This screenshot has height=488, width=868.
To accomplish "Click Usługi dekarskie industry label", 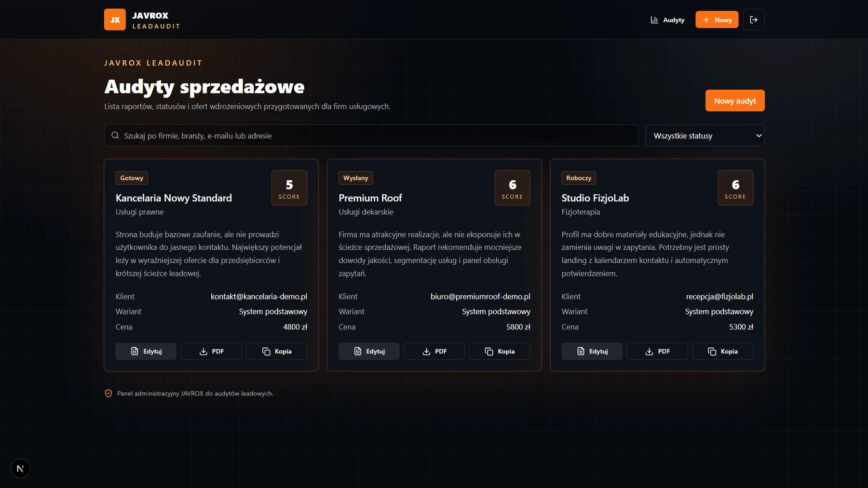I will [366, 212].
